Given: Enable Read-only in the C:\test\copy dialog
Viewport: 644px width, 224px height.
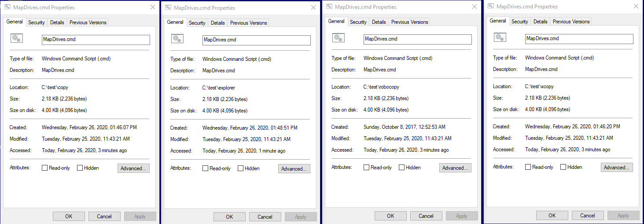Looking at the screenshot, I should coord(45,168).
